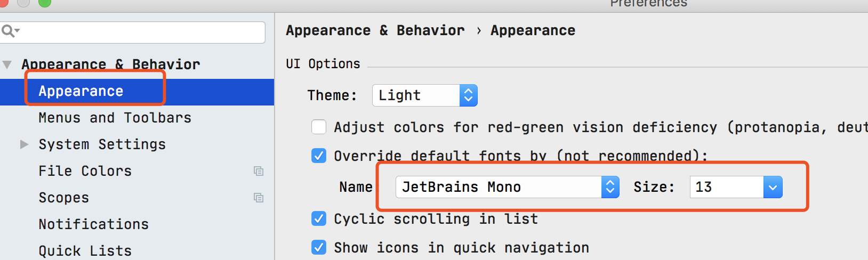Viewport: 868px width, 260px height.
Task: Collapse the Appearance & Behavior section
Action: (x=7, y=65)
